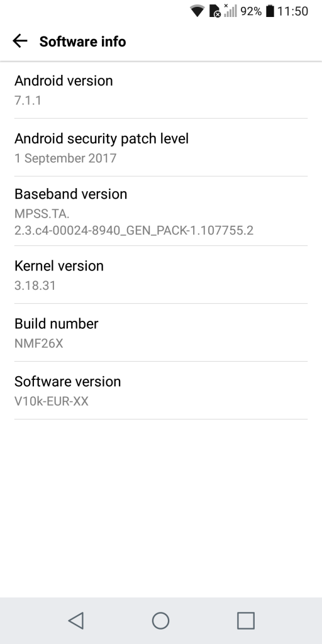The width and height of the screenshot is (322, 644).
Task: Tap the Software version entry
Action: 161,391
